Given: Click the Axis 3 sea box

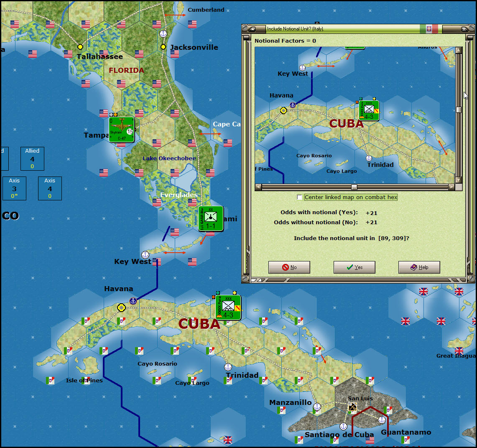Looking at the screenshot, I should 14,188.
